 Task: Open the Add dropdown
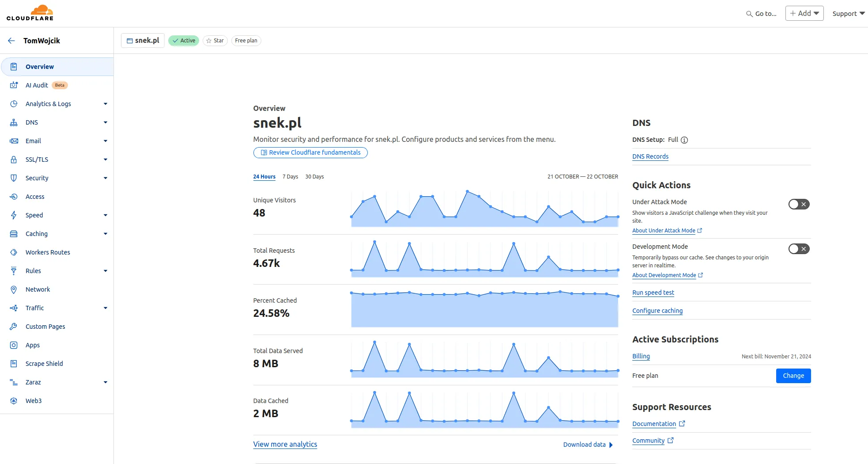pyautogui.click(x=804, y=13)
